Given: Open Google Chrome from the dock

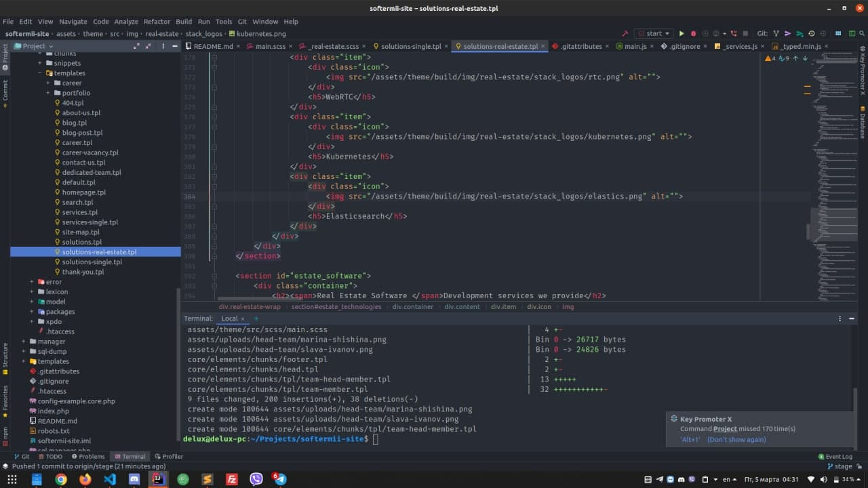Looking at the screenshot, I should point(61,479).
